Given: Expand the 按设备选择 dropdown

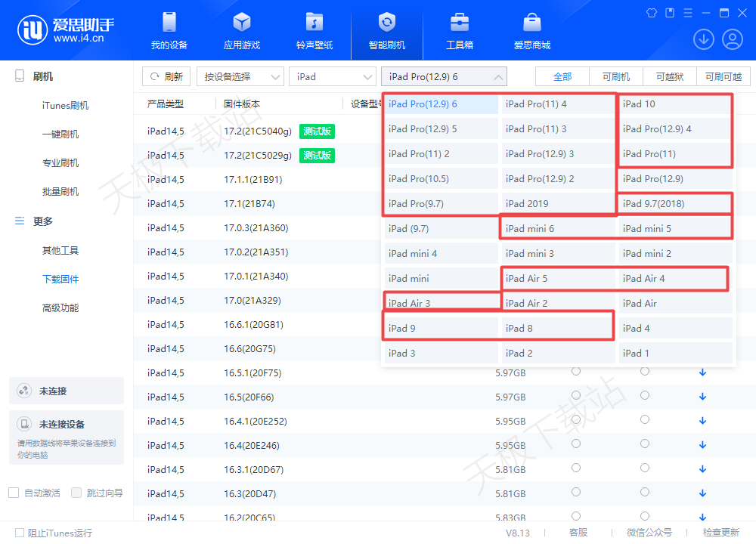Looking at the screenshot, I should [x=240, y=76].
